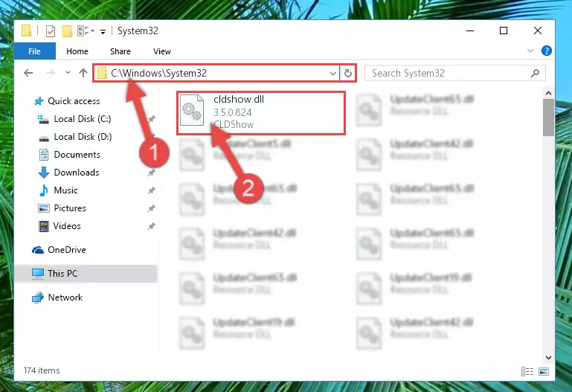
Task: Open Local Disk (C:) in sidebar
Action: tap(83, 119)
